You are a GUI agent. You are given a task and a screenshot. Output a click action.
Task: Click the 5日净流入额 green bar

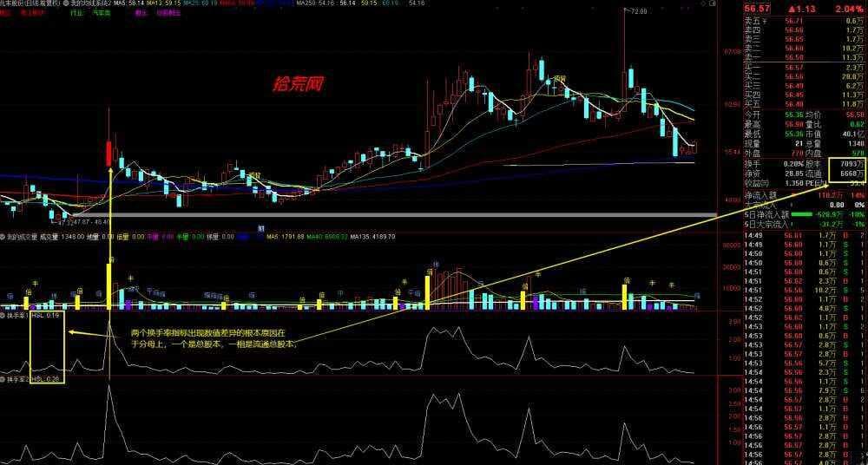point(804,214)
